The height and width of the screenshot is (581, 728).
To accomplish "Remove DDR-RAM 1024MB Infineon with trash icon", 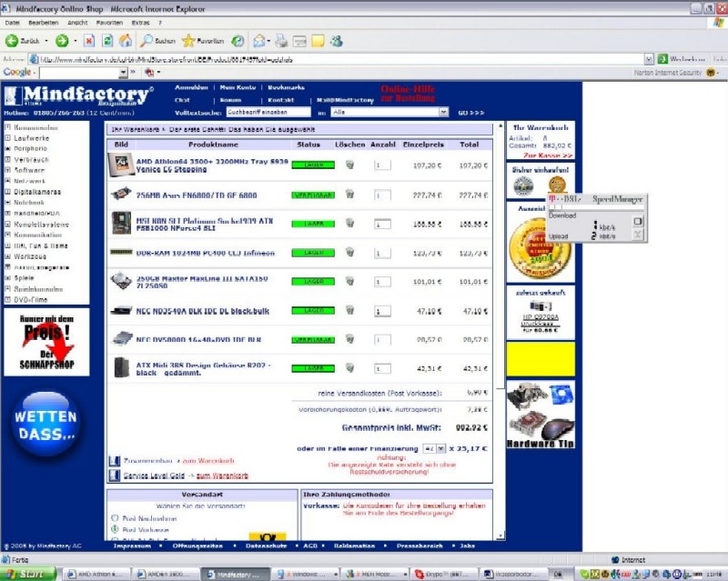I will 350,252.
